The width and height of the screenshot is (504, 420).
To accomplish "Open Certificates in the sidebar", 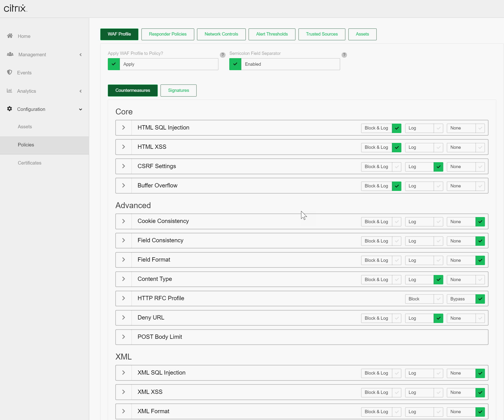I will click(29, 163).
